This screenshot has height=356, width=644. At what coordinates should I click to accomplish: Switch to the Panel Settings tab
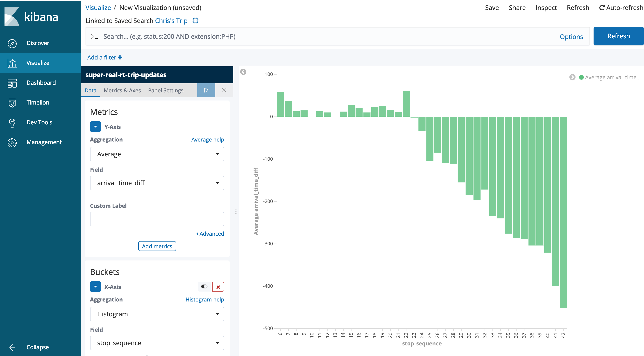coord(166,90)
